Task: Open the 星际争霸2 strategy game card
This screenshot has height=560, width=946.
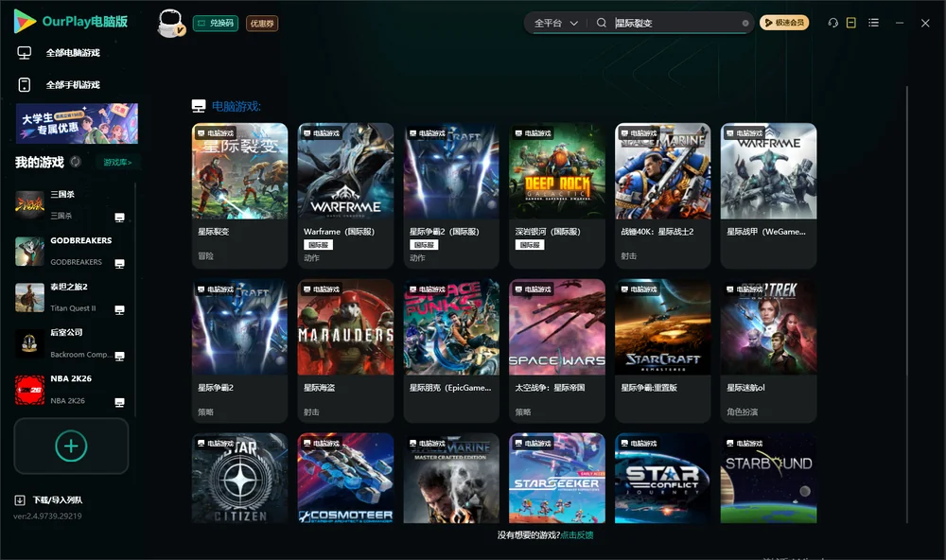Action: pos(239,351)
